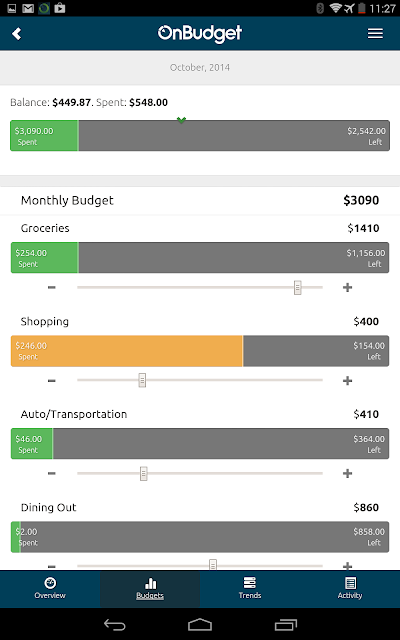Screen dimensions: 400x640
Task: Tap the orange Shopping spent bar
Action: coord(127,351)
